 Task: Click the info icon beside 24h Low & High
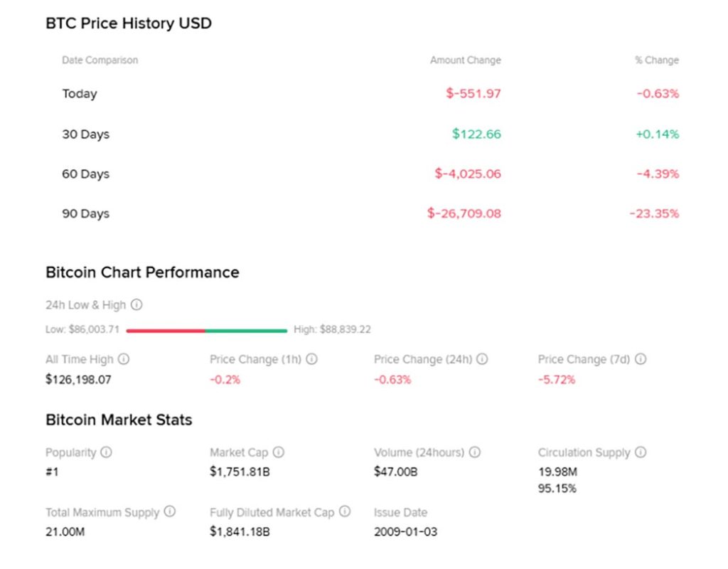point(136,305)
